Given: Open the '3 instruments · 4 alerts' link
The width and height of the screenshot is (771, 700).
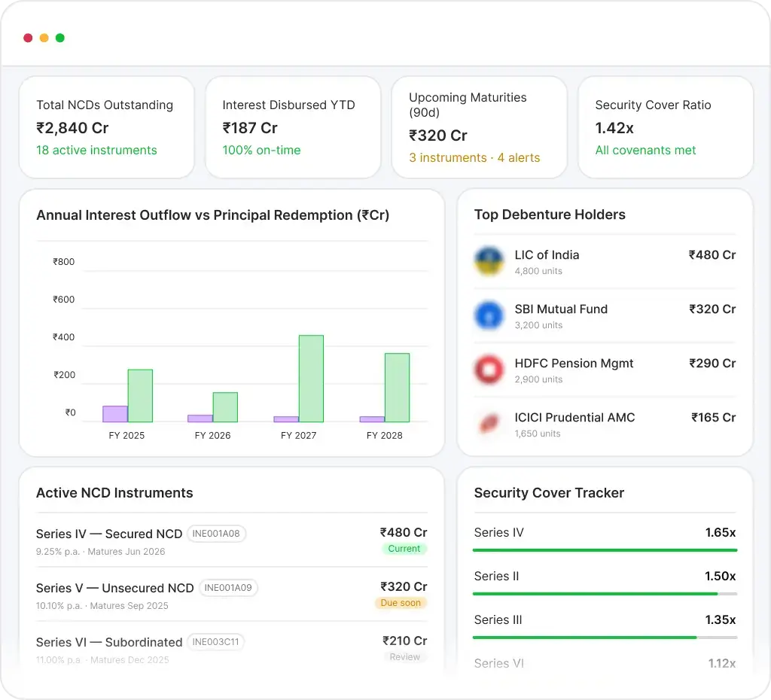Looking at the screenshot, I should pyautogui.click(x=474, y=158).
